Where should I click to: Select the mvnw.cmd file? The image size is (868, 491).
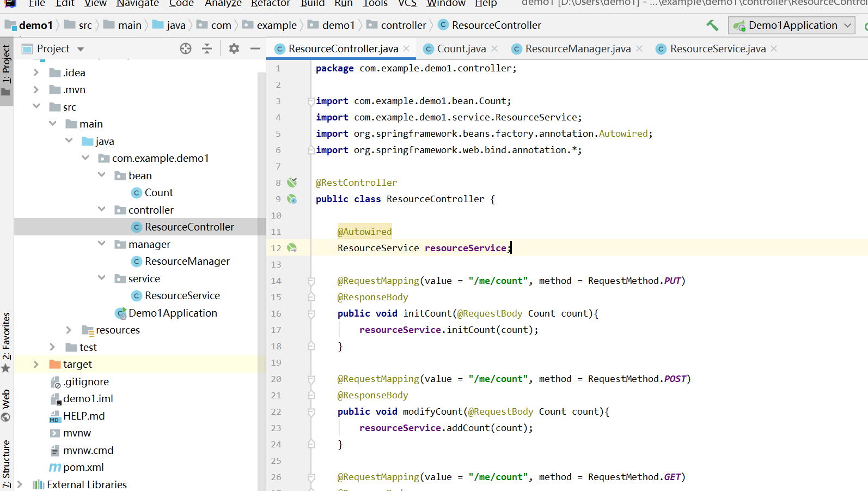pos(82,450)
